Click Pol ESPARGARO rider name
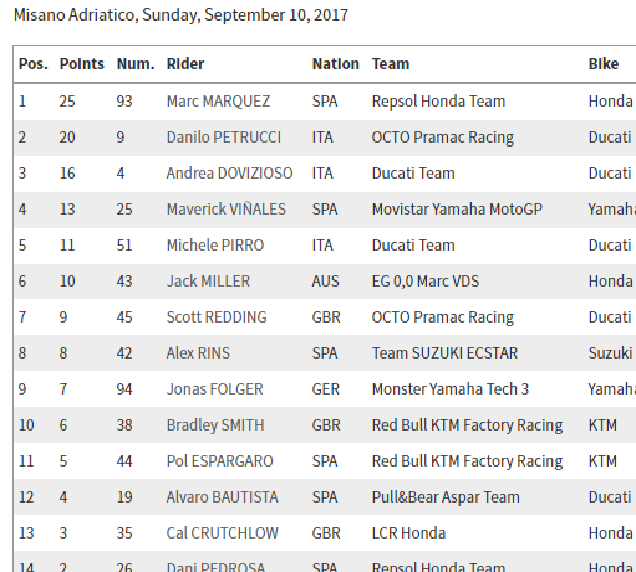 pos(222,461)
